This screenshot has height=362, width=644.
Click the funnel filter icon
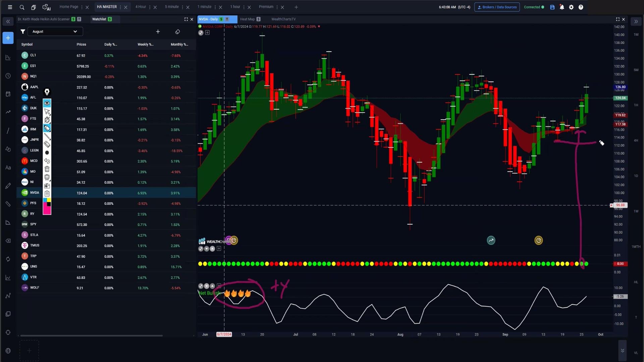point(22,32)
